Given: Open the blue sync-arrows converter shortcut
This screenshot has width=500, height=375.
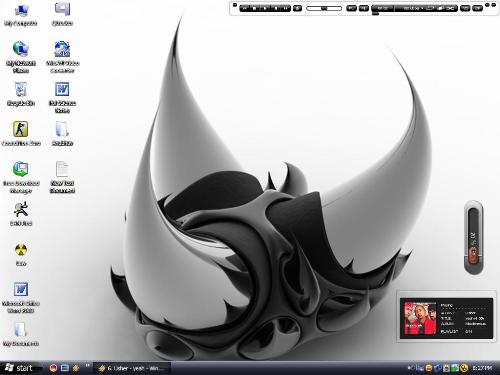Looking at the screenshot, I should click(62, 57).
